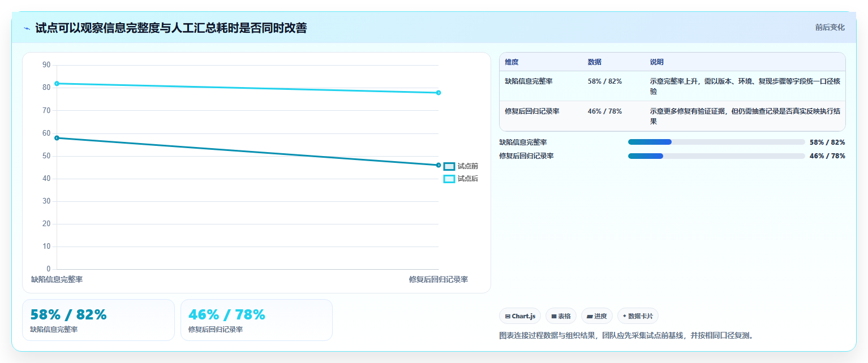Click the 修复后回归记录率 table row name
This screenshot has width=868, height=363.
click(532, 111)
